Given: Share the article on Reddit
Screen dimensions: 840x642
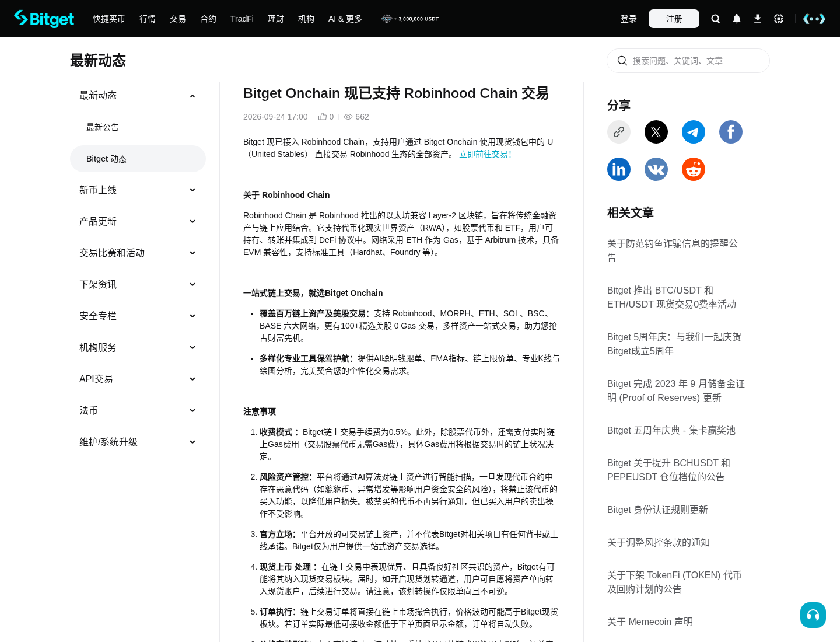Looking at the screenshot, I should [694, 169].
